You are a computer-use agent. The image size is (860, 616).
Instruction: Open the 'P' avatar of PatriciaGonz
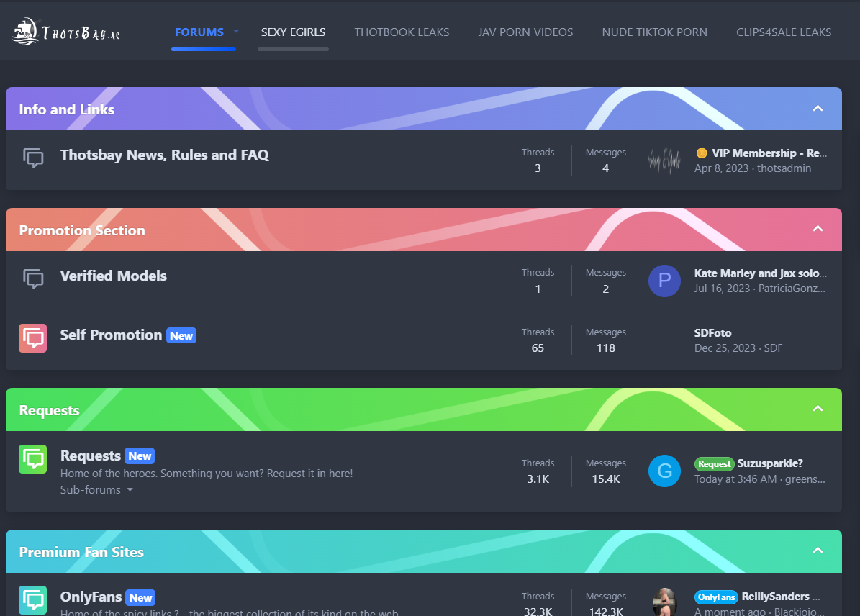664,281
